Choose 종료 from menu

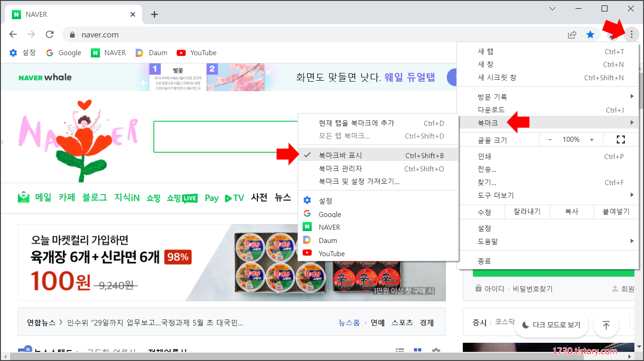pyautogui.click(x=548, y=261)
